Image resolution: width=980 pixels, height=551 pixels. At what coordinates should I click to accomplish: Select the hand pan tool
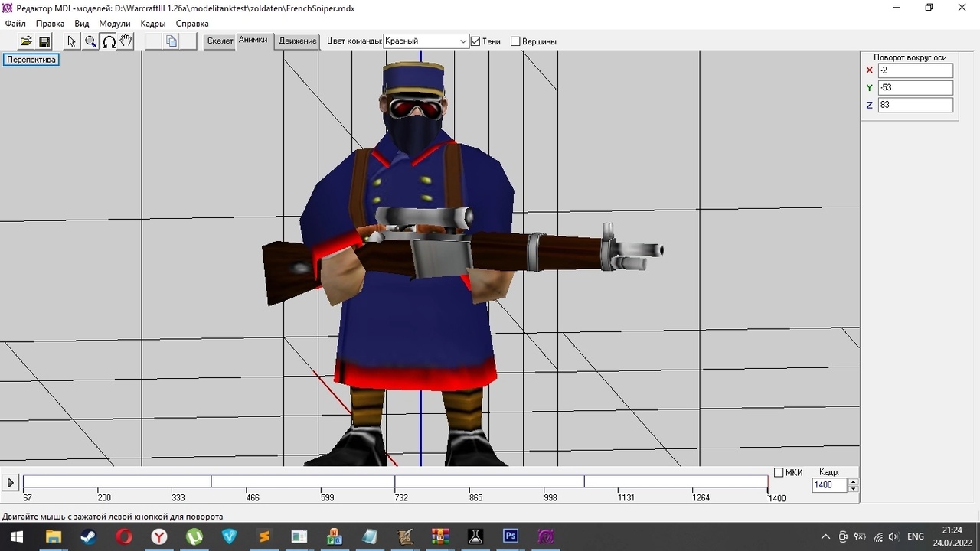tap(126, 41)
